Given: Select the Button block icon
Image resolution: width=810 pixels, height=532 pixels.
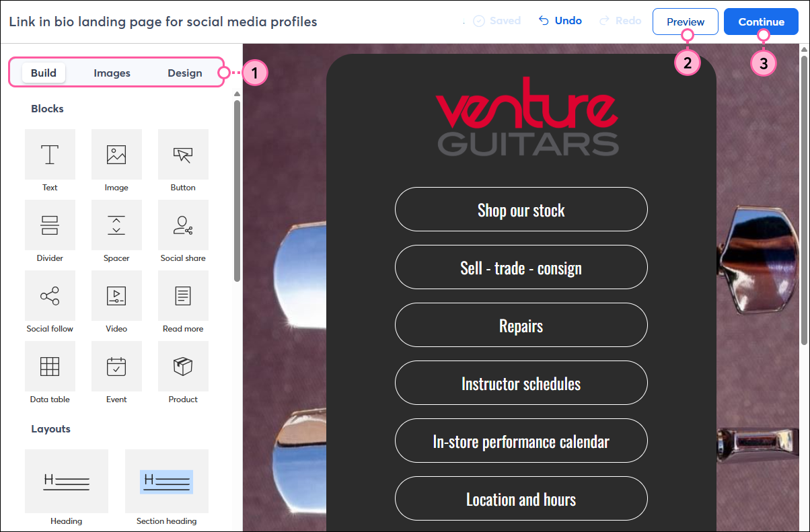Looking at the screenshot, I should 183,154.
